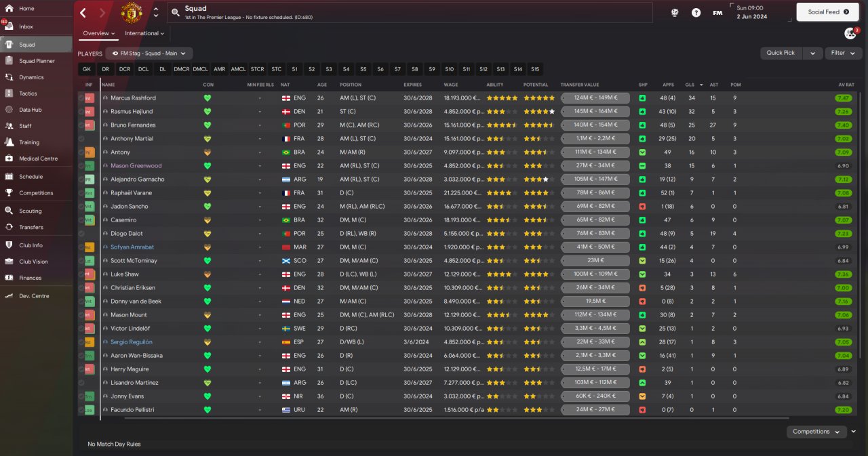Image resolution: width=868 pixels, height=456 pixels.
Task: Click Jonny Evans's 60K € - 240K € value bar
Action: point(595,396)
